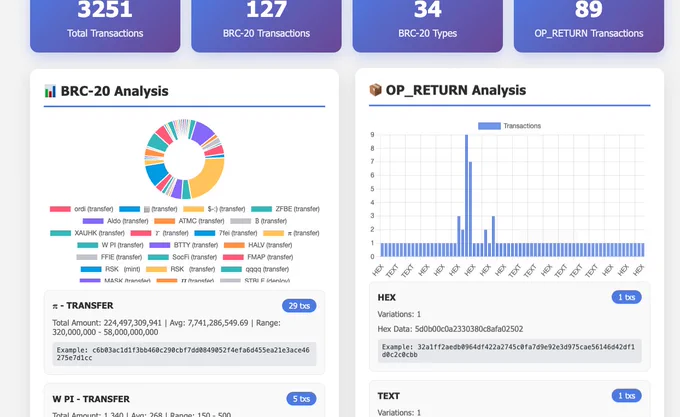Image resolution: width=680 pixels, height=417 pixels.
Task: Click the HEX card title
Action: click(386, 297)
